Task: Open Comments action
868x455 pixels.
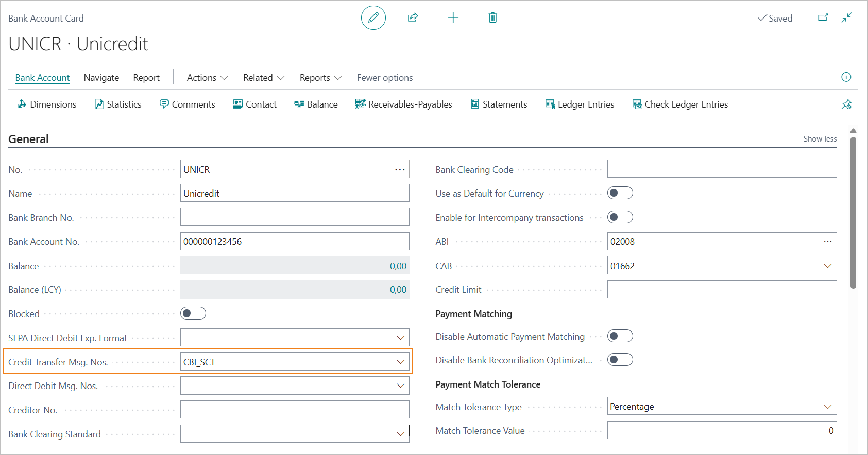Action: [x=188, y=104]
